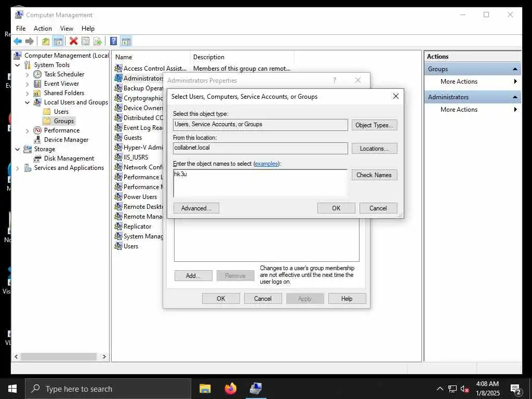Screen dimensions: 532x399
Task: Expand Services and Applications node
Action: click(17, 168)
